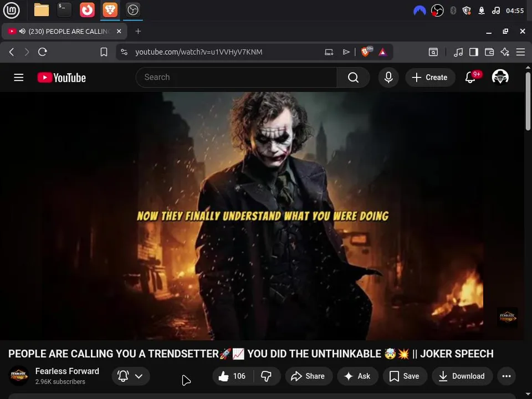Open the security shield tray icon
The image size is (532, 399).
click(x=467, y=11)
